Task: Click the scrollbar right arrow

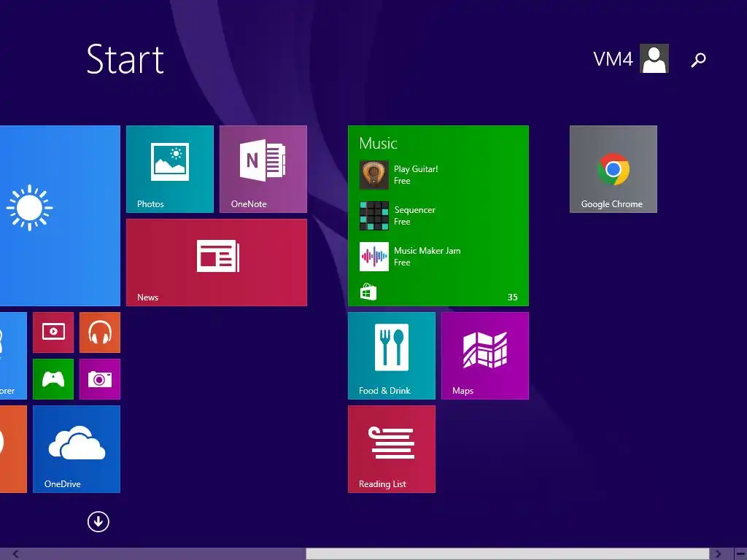Action: pos(718,554)
